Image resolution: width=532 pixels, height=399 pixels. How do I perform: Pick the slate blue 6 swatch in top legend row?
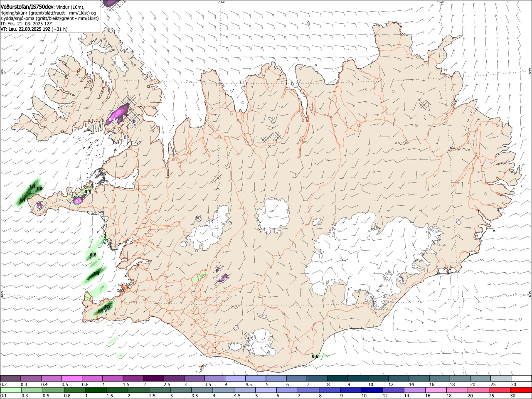coord(297,379)
